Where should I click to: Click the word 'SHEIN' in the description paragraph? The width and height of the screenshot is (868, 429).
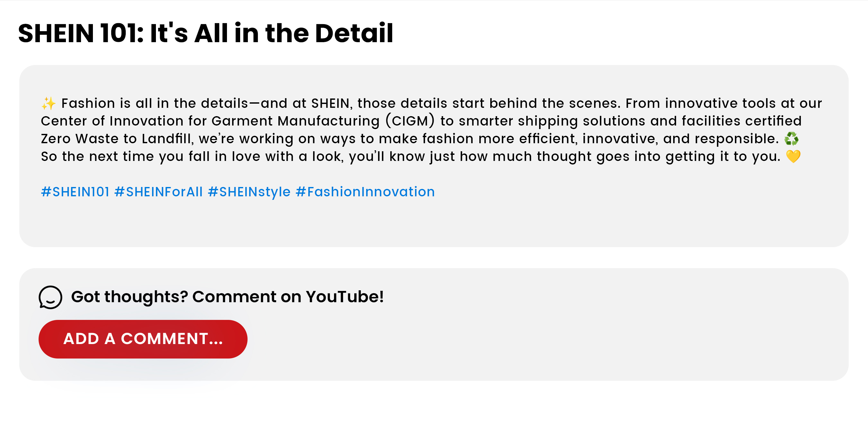[x=330, y=104]
